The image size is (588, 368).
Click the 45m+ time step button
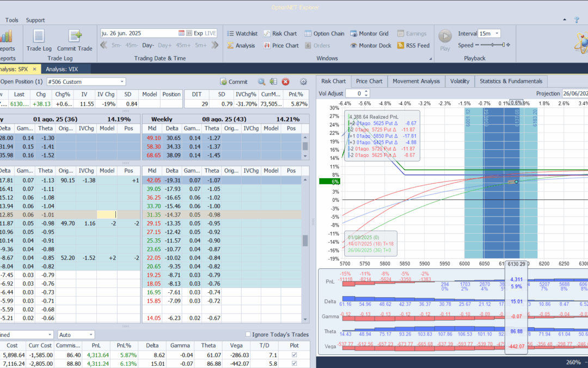183,45
